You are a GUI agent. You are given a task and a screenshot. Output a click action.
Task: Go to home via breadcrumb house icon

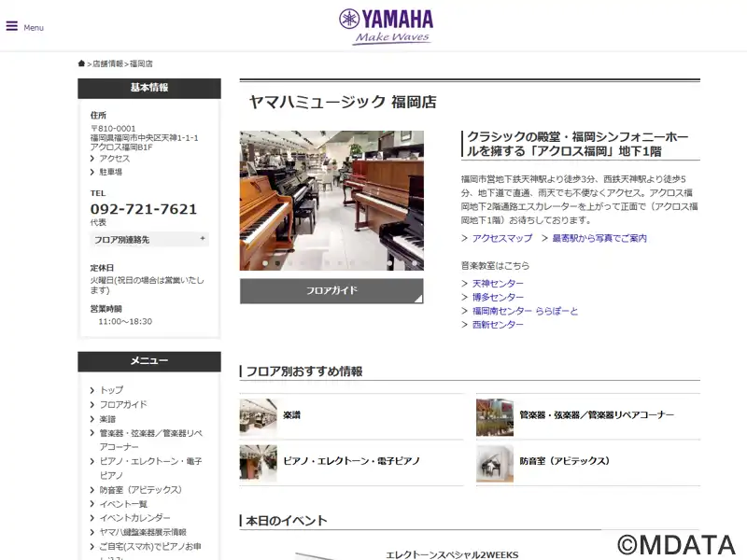(81, 63)
